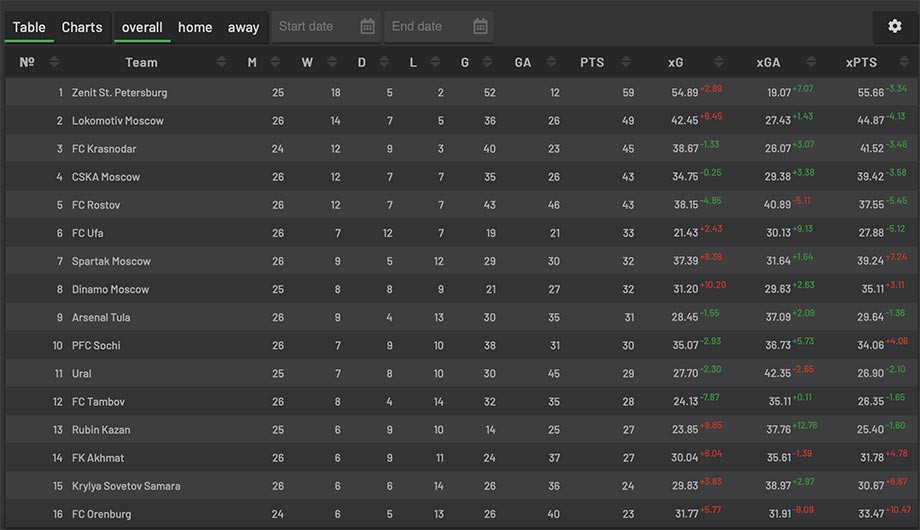Open Spartak Moscow team link
This screenshot has width=920, height=530.
tap(111, 261)
